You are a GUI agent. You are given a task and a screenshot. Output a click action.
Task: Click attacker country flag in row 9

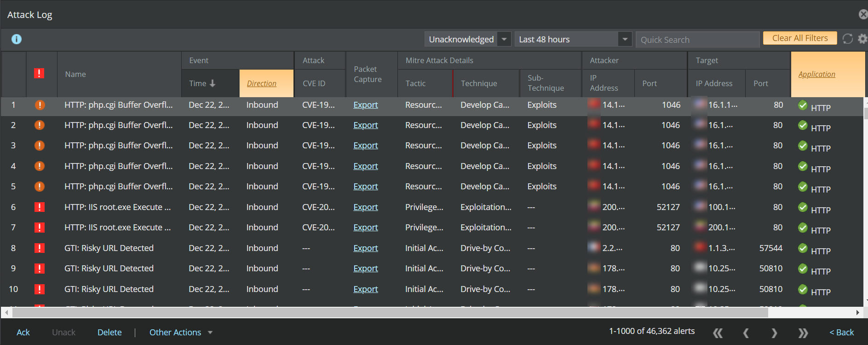click(x=594, y=267)
